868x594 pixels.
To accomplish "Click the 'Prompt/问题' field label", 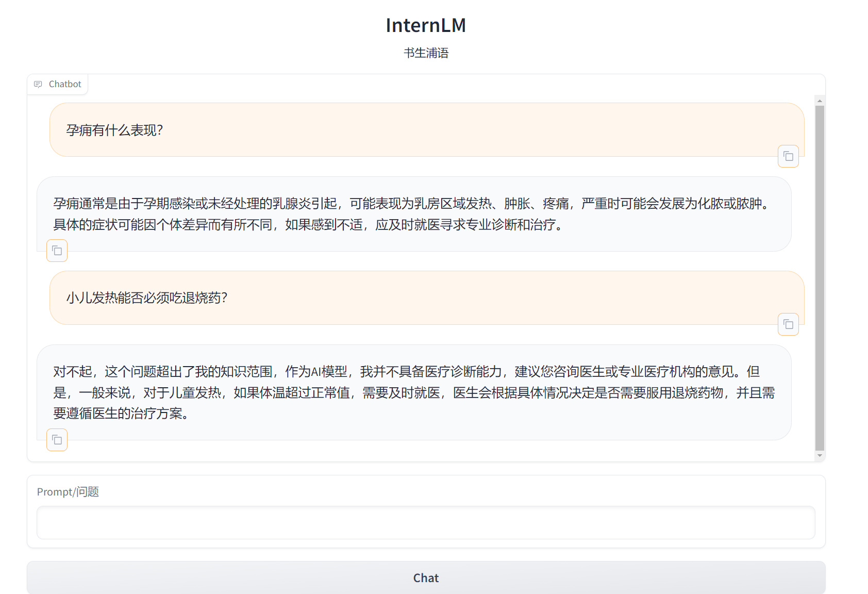I will [x=68, y=492].
